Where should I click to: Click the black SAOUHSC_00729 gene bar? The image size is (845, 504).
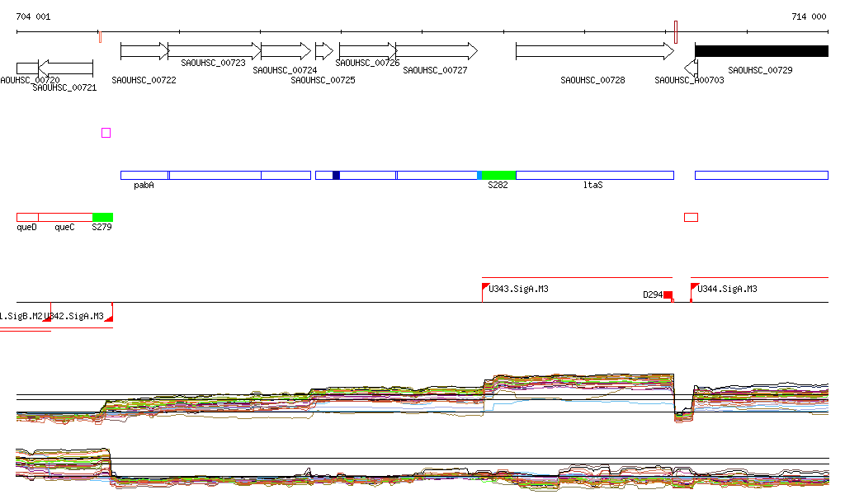tap(761, 51)
